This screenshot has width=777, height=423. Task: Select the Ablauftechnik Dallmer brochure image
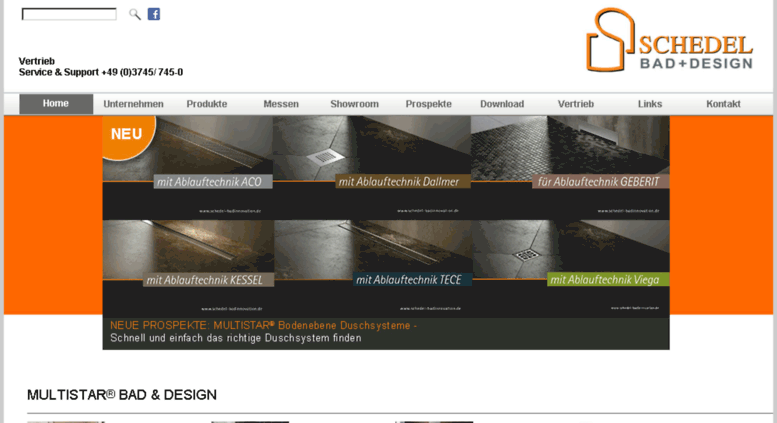click(x=372, y=167)
